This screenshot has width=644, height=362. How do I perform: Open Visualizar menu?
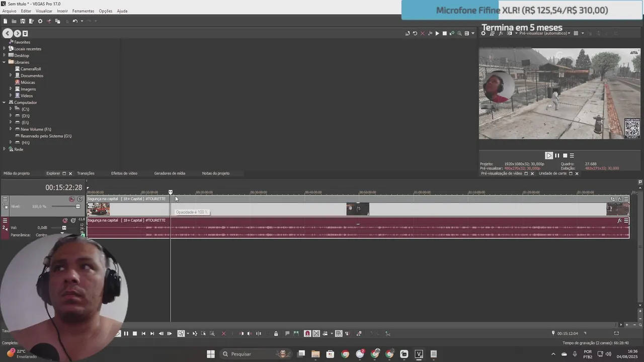[x=44, y=11]
